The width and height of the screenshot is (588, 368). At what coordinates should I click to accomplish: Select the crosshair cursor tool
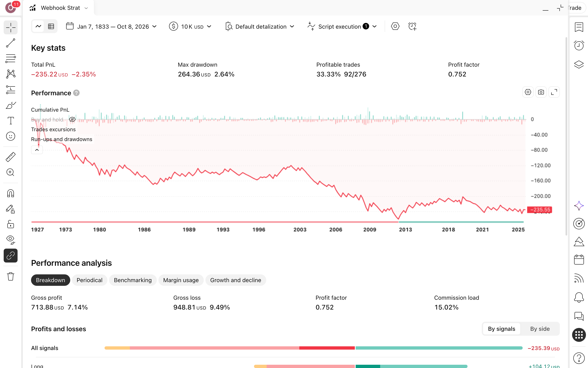(x=11, y=28)
